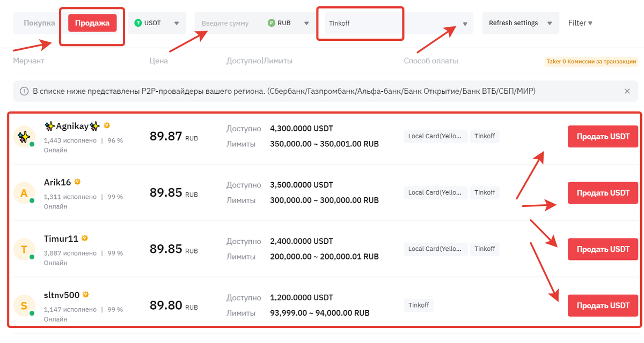Click the Цена column header
This screenshot has width=644, height=343.
coord(159,61)
